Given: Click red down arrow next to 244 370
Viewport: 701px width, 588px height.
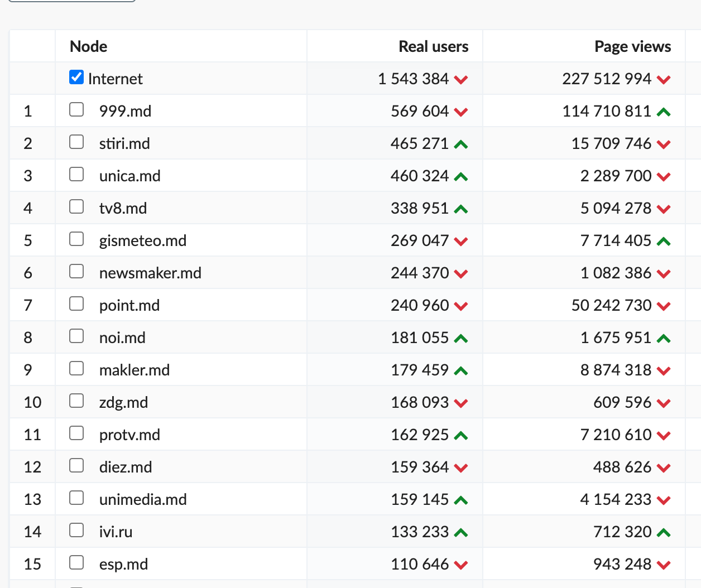Looking at the screenshot, I should point(461,274).
